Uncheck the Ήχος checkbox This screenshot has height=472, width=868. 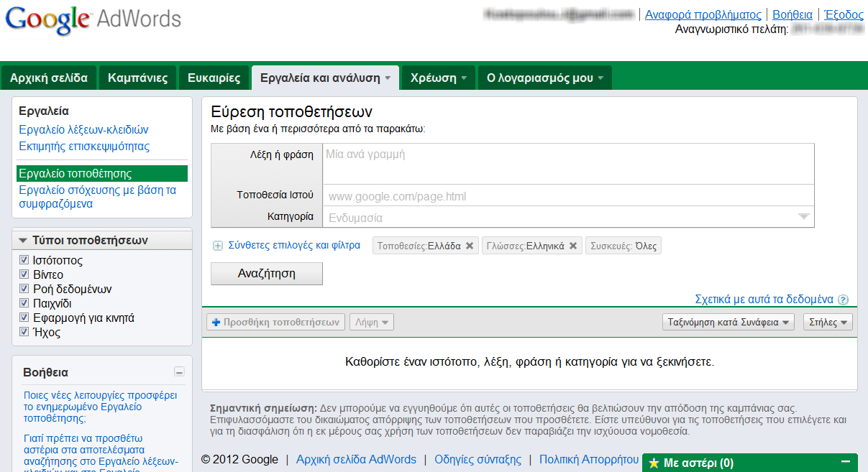click(x=24, y=332)
